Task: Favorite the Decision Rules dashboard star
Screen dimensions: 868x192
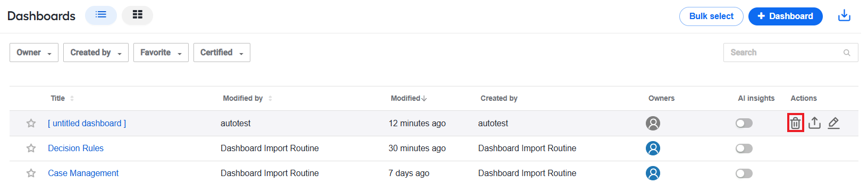Action: coord(31,148)
